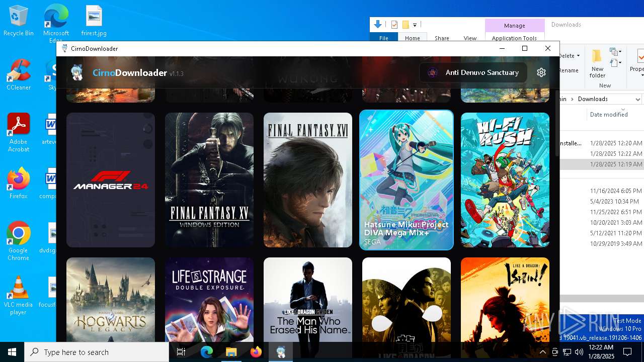Open Task View from taskbar
Screen dimensions: 644x362
181,352
